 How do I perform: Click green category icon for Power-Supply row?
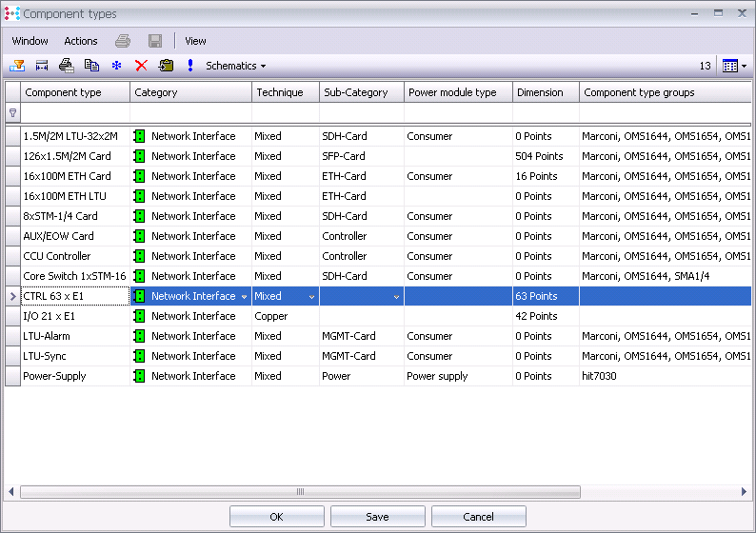point(139,376)
